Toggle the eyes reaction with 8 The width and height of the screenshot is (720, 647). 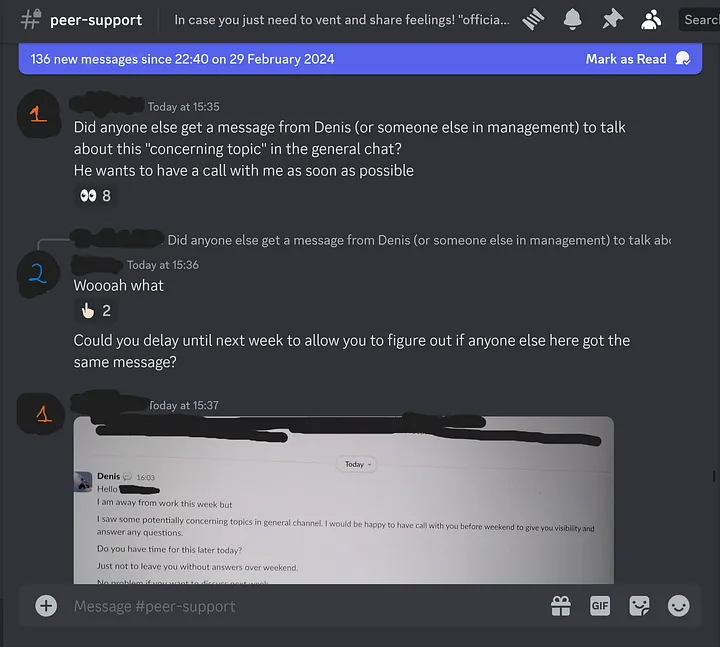pyautogui.click(x=95, y=196)
